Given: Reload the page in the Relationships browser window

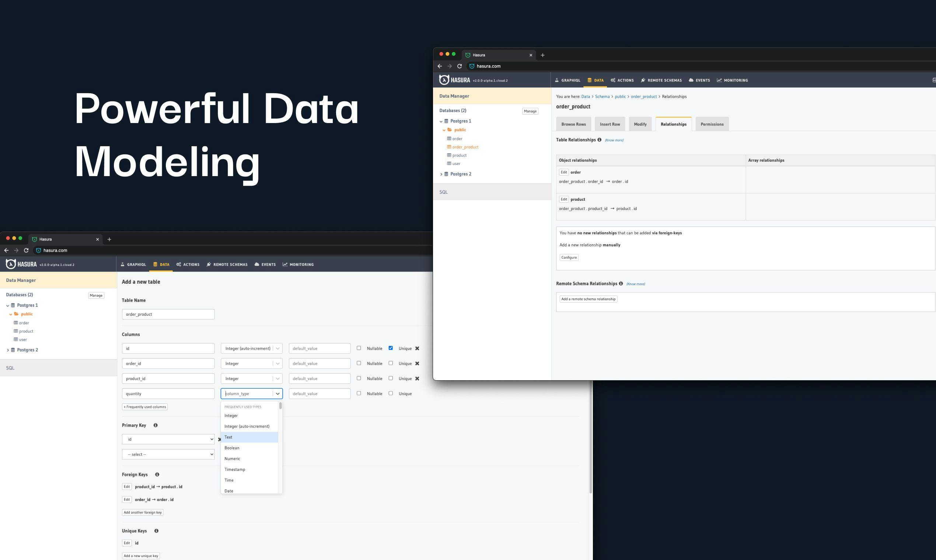Looking at the screenshot, I should 459,66.
